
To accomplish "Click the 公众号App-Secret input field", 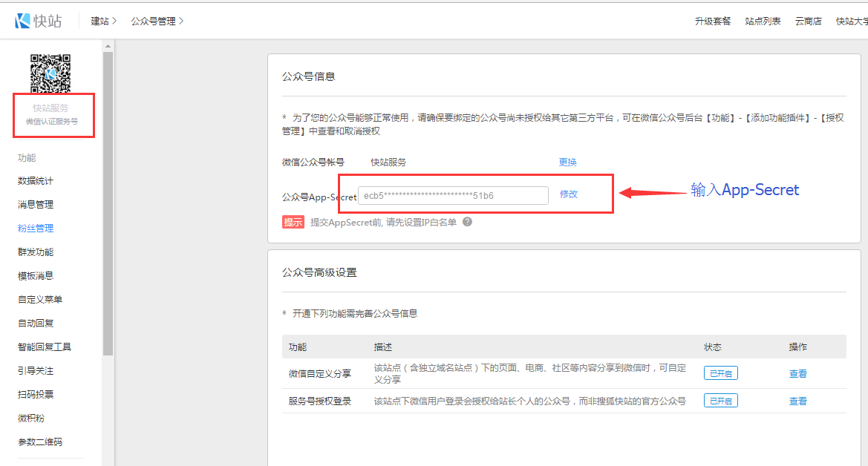I will point(453,195).
